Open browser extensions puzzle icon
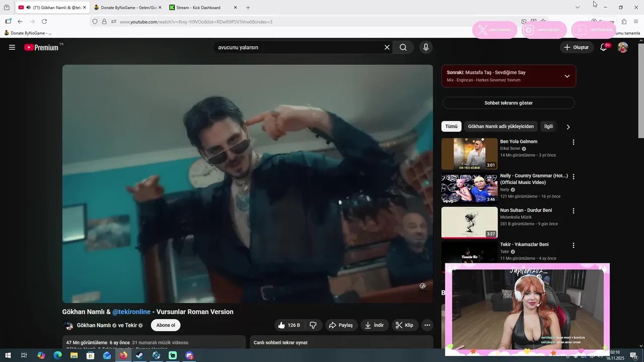 tap(624, 22)
